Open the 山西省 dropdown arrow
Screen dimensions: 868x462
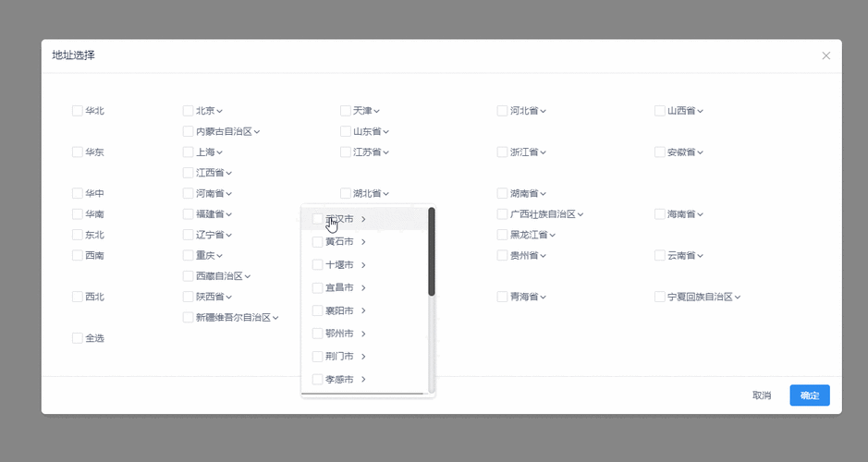click(701, 111)
